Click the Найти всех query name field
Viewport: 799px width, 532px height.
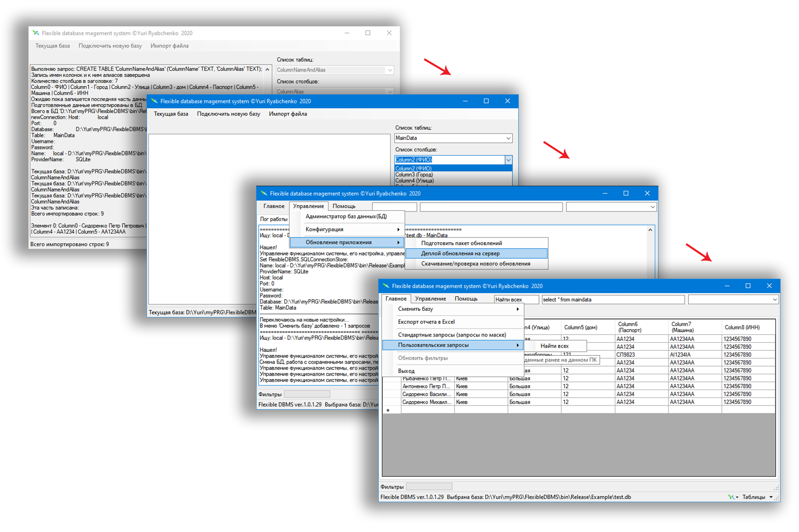516,300
